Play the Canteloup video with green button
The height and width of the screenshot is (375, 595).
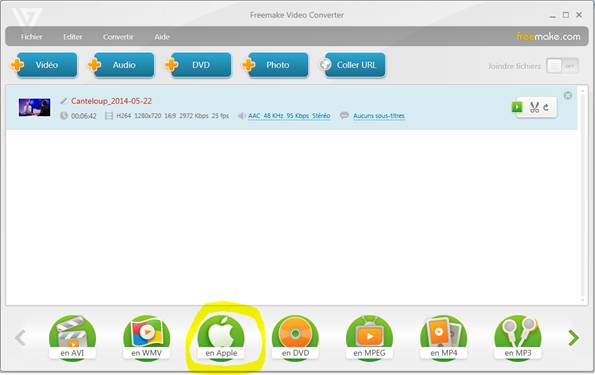[x=517, y=107]
